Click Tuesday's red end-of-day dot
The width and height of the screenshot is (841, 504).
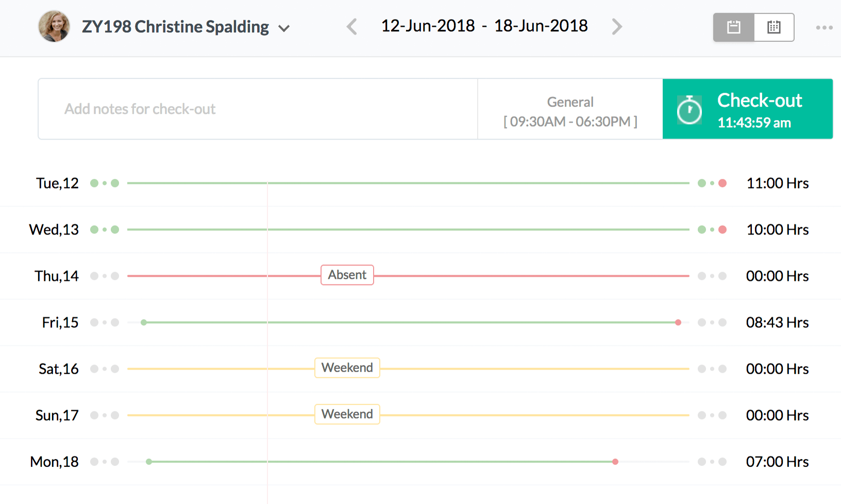click(x=722, y=183)
